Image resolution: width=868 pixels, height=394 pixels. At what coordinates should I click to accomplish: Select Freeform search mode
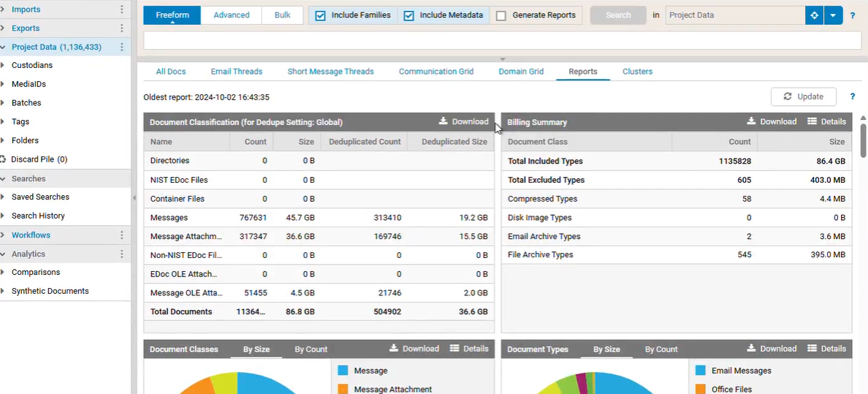coord(172,15)
